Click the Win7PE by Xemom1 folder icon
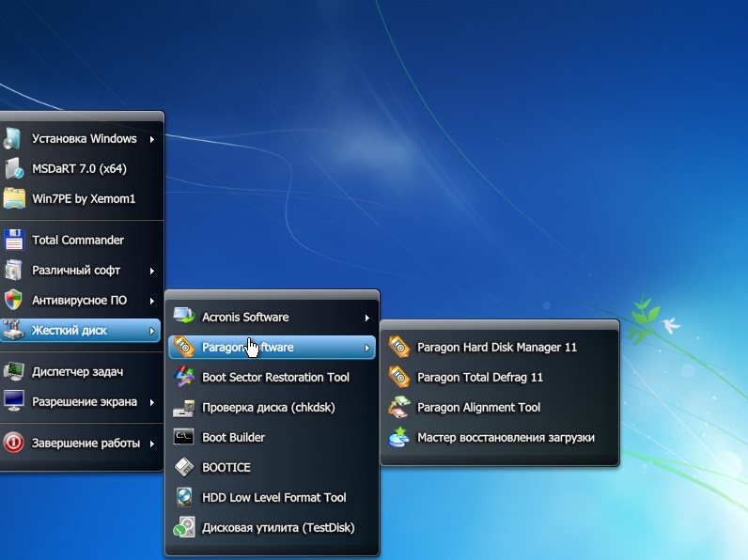This screenshot has width=748, height=560. [13, 199]
